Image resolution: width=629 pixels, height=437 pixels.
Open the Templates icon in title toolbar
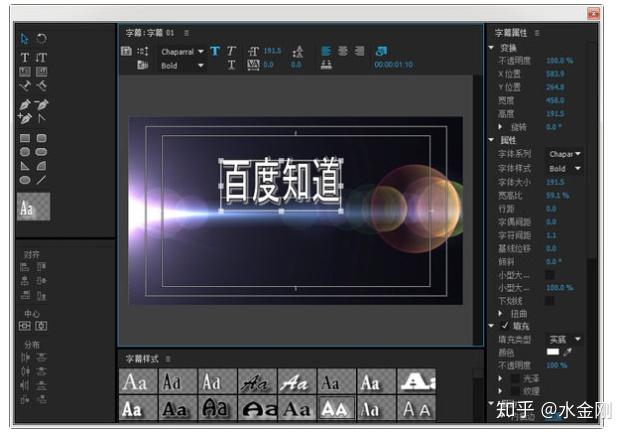tap(142, 65)
